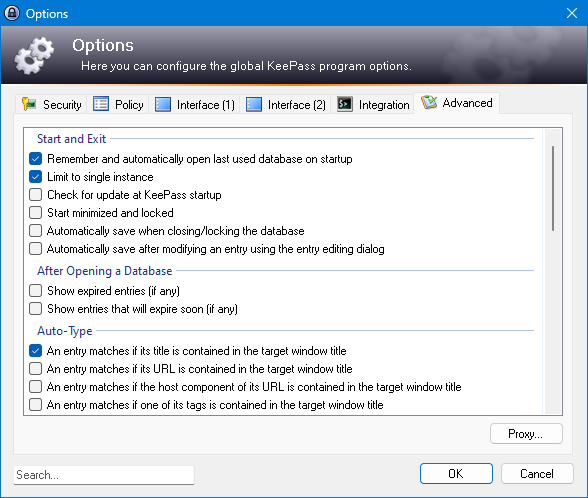Click the gears icon in Options banner
The height and width of the screenshot is (498, 588).
(34, 56)
